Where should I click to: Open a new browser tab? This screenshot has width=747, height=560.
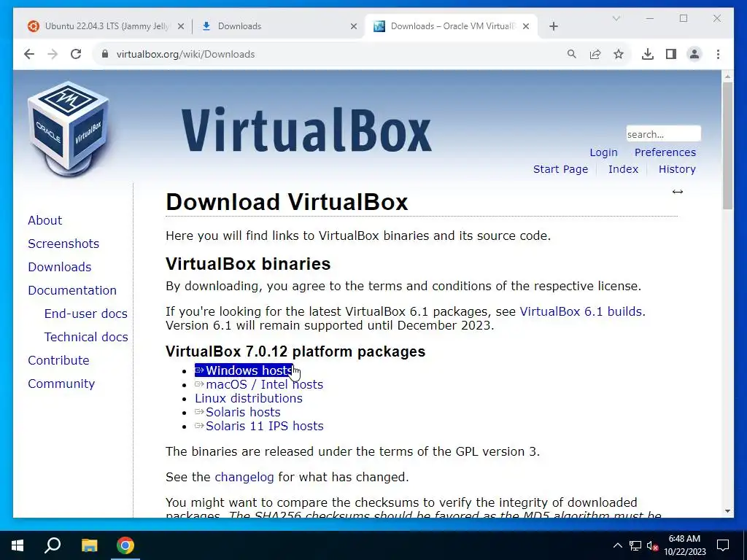click(554, 26)
